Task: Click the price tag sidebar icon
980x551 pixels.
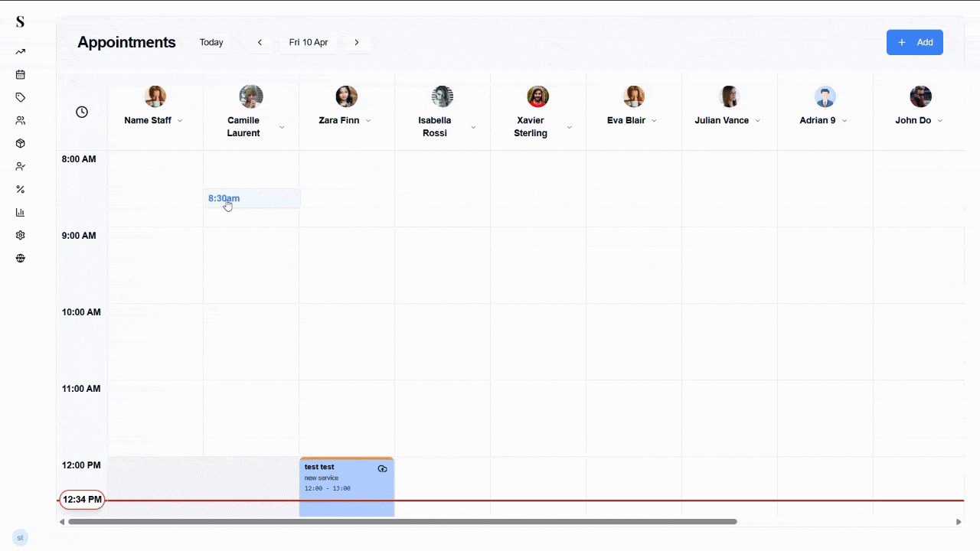Action: point(21,98)
